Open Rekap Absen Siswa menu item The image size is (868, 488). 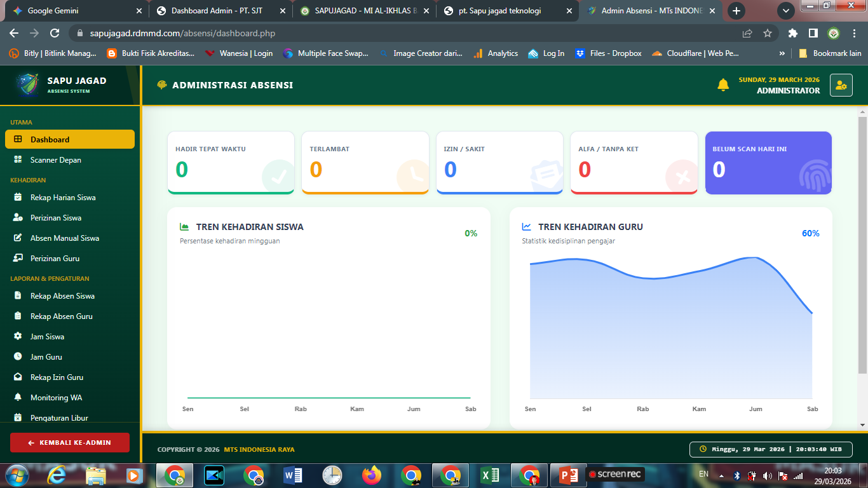(70, 295)
